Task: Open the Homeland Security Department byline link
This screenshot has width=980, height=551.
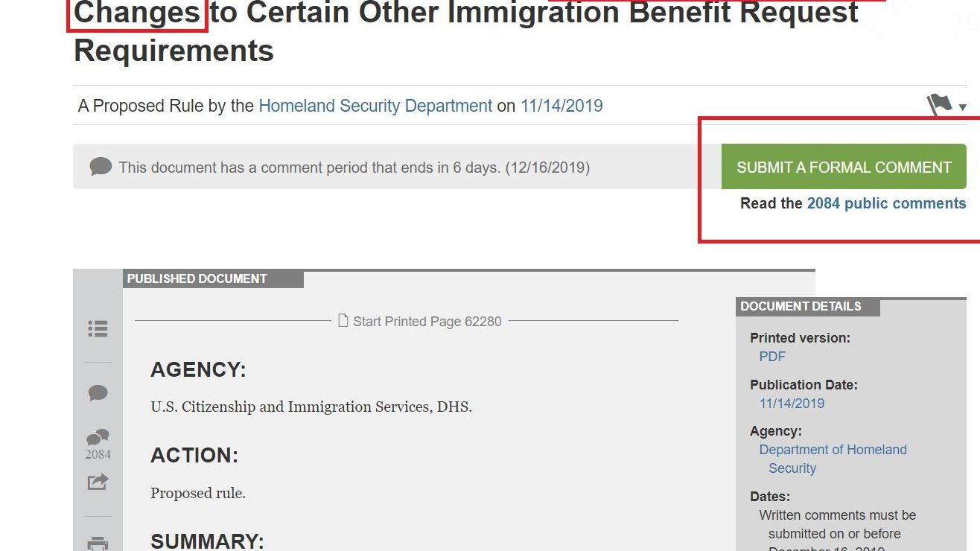Action: point(375,106)
